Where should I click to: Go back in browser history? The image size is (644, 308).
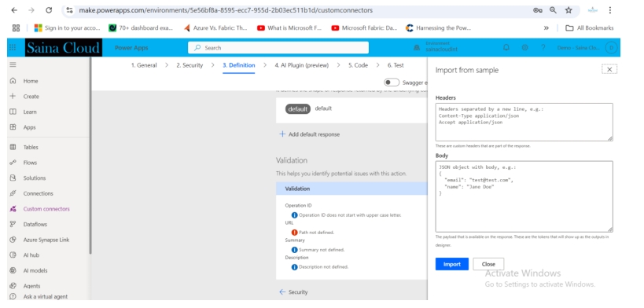[x=14, y=10]
